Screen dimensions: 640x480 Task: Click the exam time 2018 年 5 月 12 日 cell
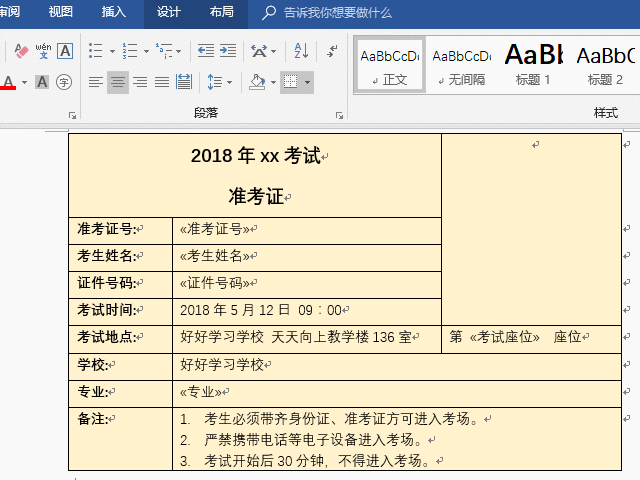pos(307,312)
